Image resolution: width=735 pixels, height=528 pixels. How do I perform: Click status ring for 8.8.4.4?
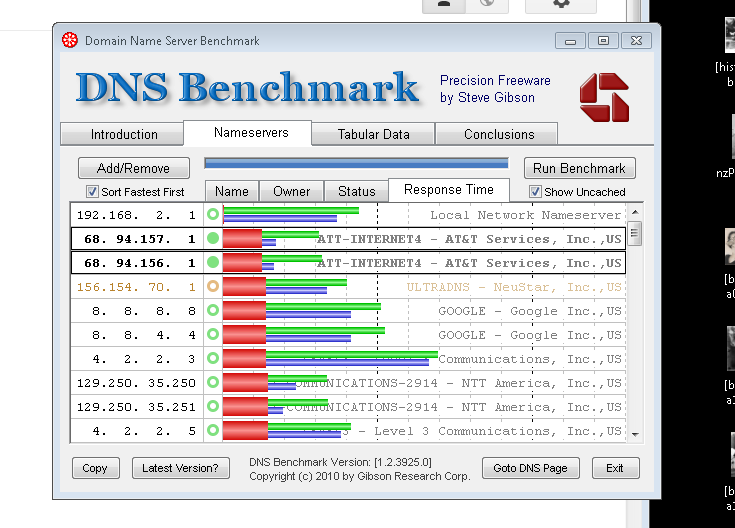[213, 334]
